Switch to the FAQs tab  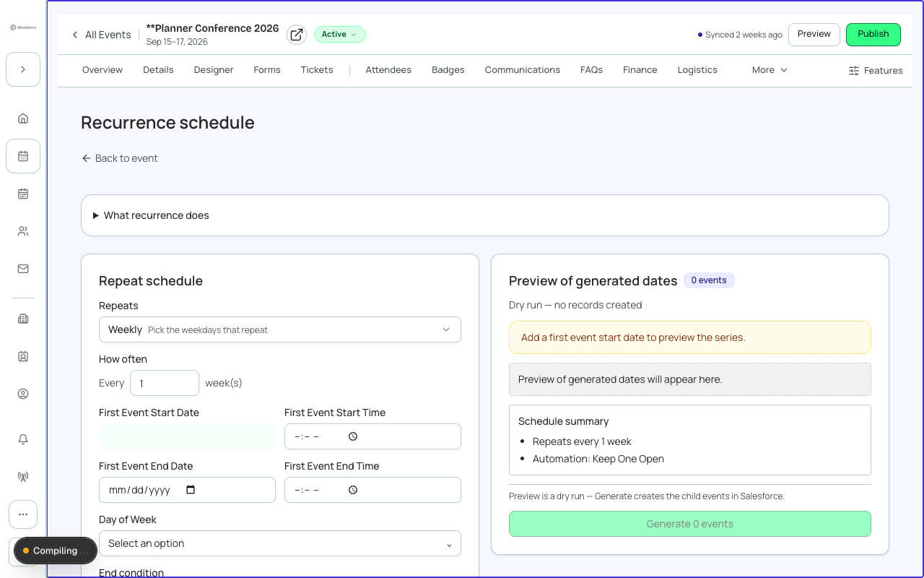click(591, 70)
